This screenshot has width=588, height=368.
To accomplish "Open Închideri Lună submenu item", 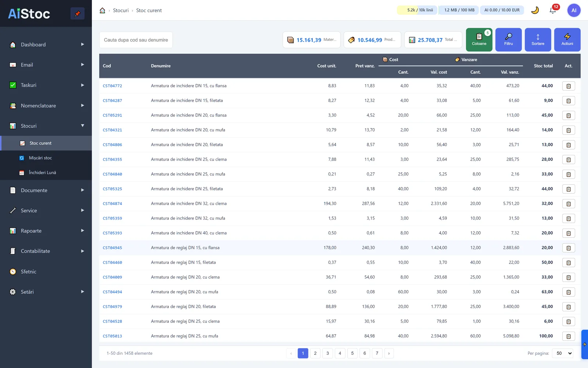I will [x=46, y=173].
